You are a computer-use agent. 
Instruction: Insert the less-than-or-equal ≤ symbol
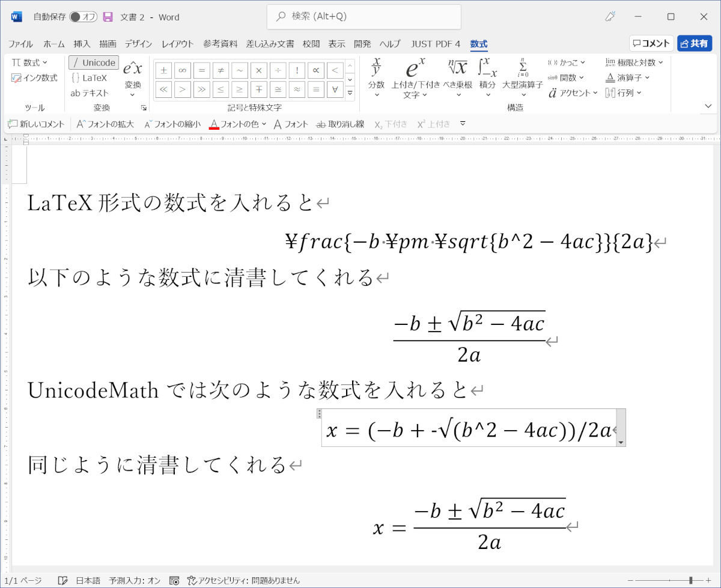(221, 89)
